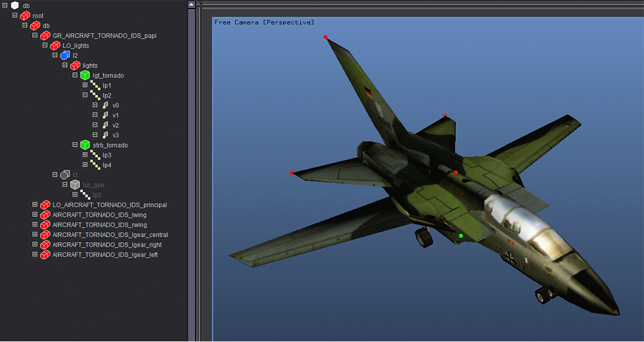Expand the lp3 node
The image size is (644, 342).
point(85,155)
